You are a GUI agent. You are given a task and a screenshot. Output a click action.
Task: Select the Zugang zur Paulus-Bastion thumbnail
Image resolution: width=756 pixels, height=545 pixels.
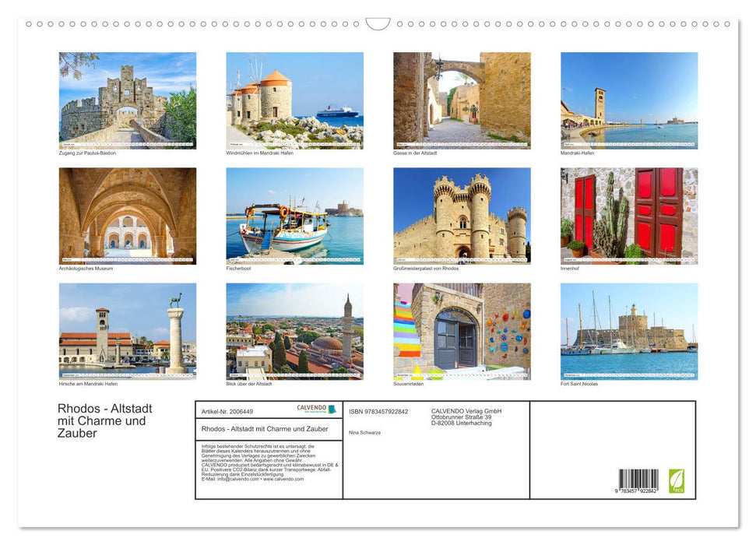[x=127, y=100]
